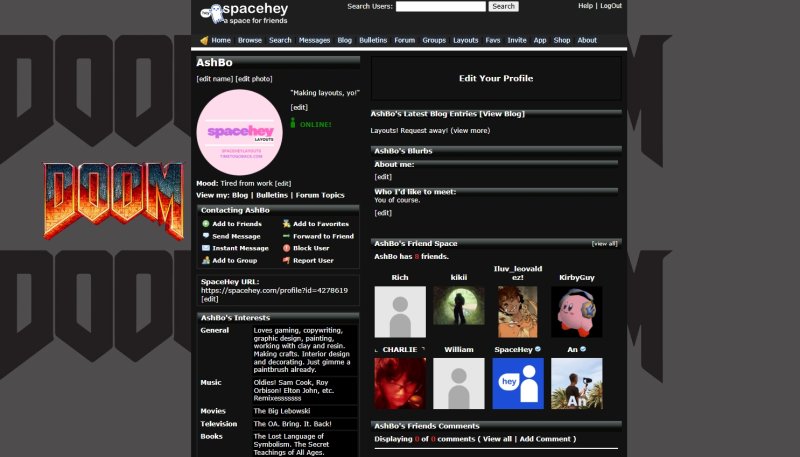This screenshot has height=457, width=800.
Task: Open Instant Message via its envelope icon
Action: [206, 248]
